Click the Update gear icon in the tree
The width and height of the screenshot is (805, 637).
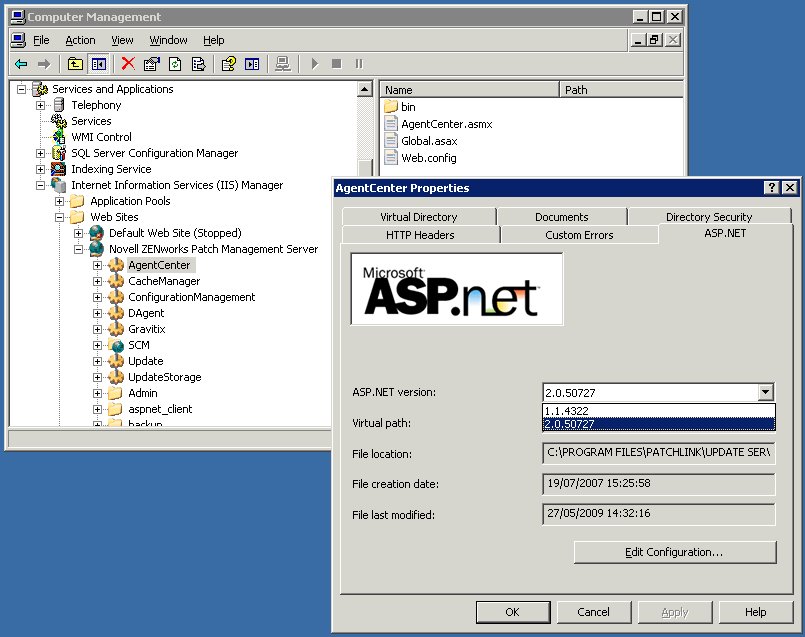click(x=116, y=361)
